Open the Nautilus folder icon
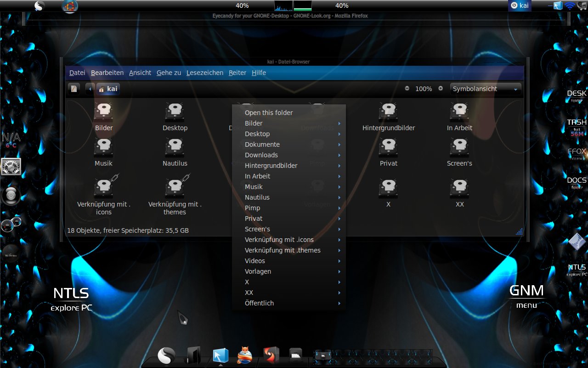This screenshot has width=588, height=368. 175,147
